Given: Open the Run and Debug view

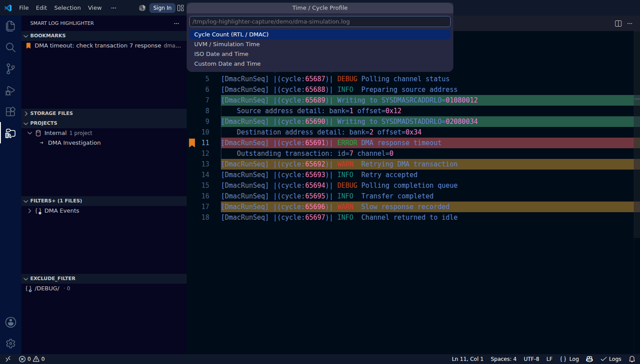Looking at the screenshot, I should [x=11, y=90].
